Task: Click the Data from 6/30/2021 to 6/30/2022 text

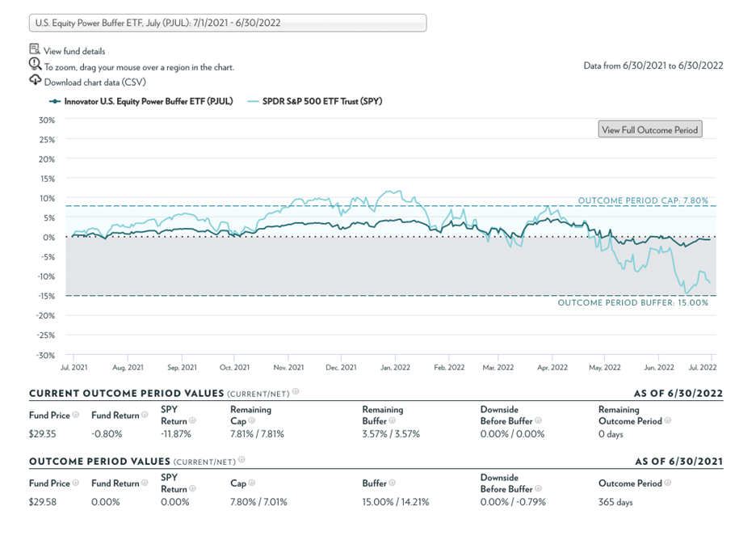Action: 653,65
